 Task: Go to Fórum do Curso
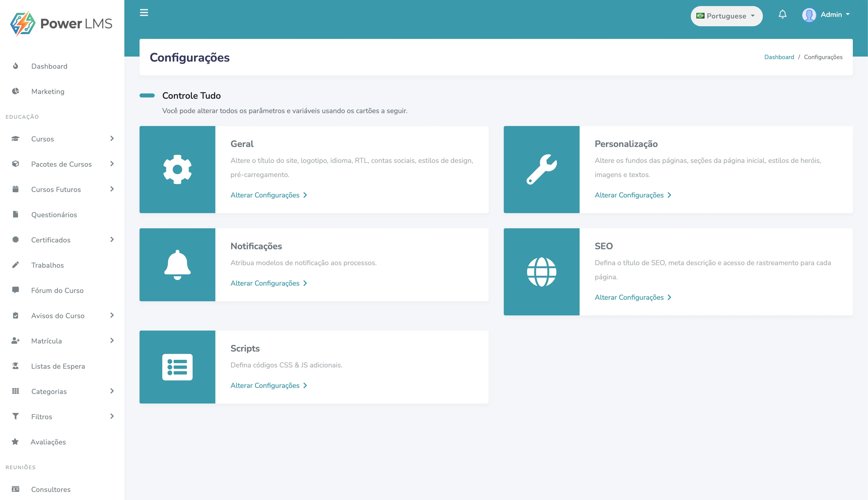[x=57, y=290]
